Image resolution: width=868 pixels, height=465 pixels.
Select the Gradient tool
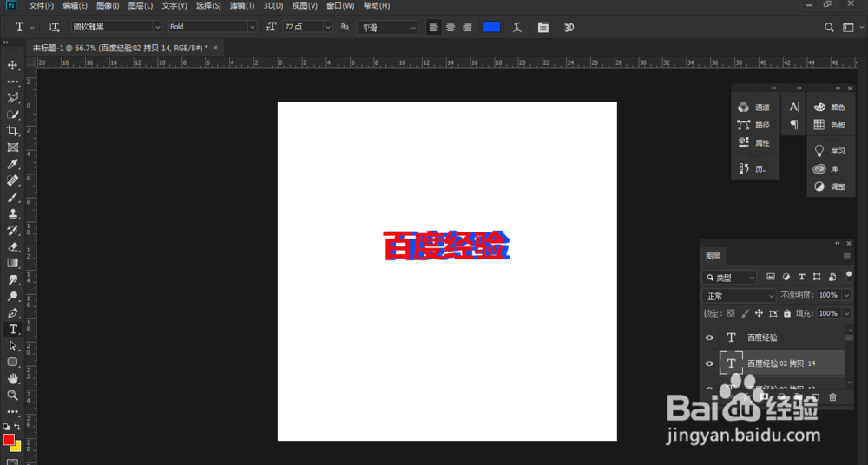(x=13, y=263)
